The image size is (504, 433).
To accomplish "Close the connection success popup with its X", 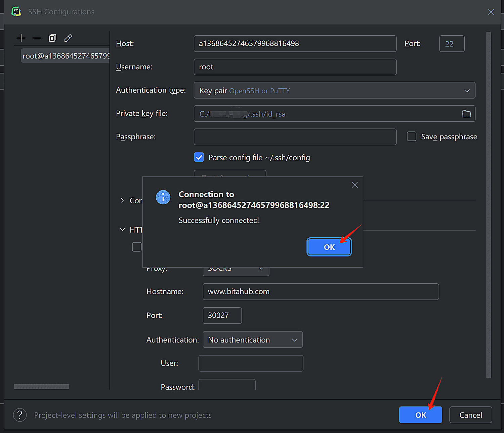I will tap(355, 185).
